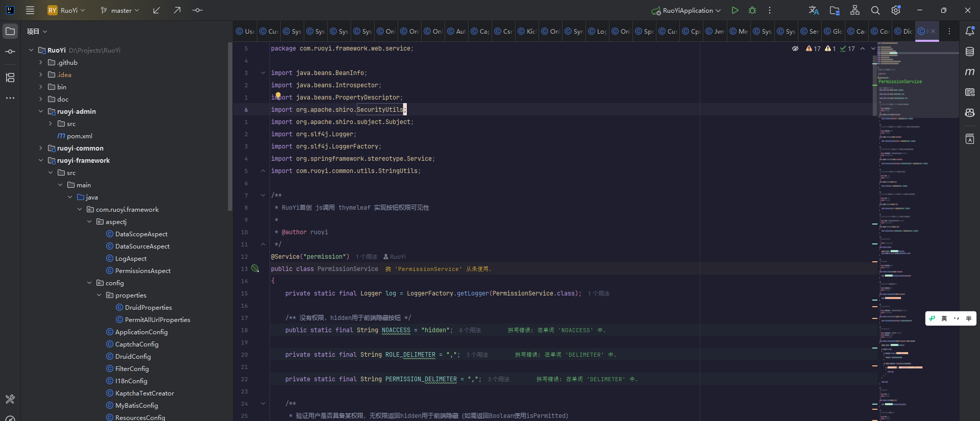Click the Update Project arrow icon
The image size is (980, 421).
click(x=157, y=10)
